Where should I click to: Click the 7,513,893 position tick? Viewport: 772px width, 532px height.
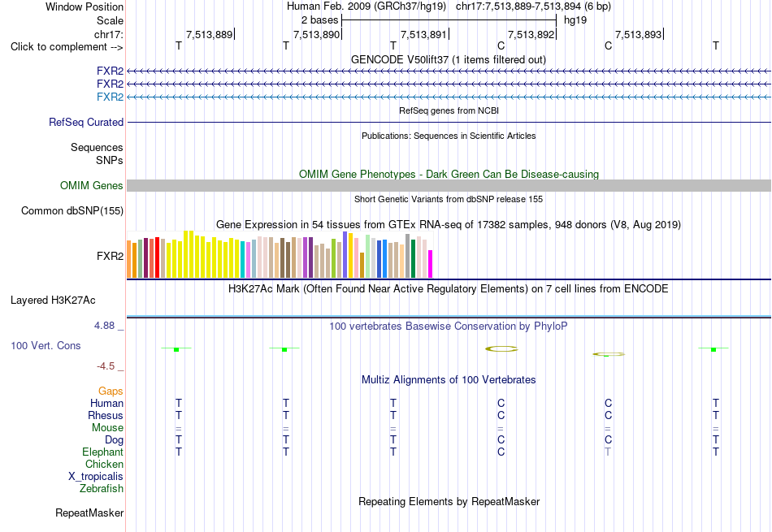pos(639,34)
